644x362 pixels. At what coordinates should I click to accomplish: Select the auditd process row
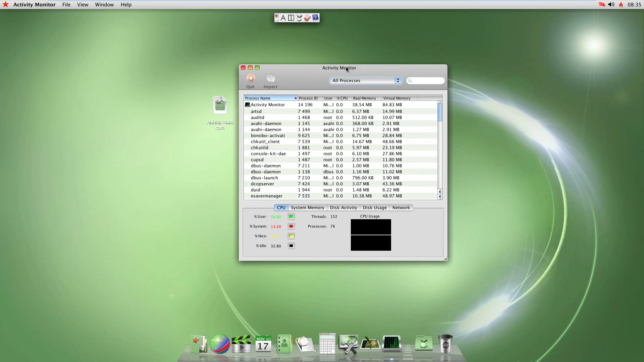[341, 118]
